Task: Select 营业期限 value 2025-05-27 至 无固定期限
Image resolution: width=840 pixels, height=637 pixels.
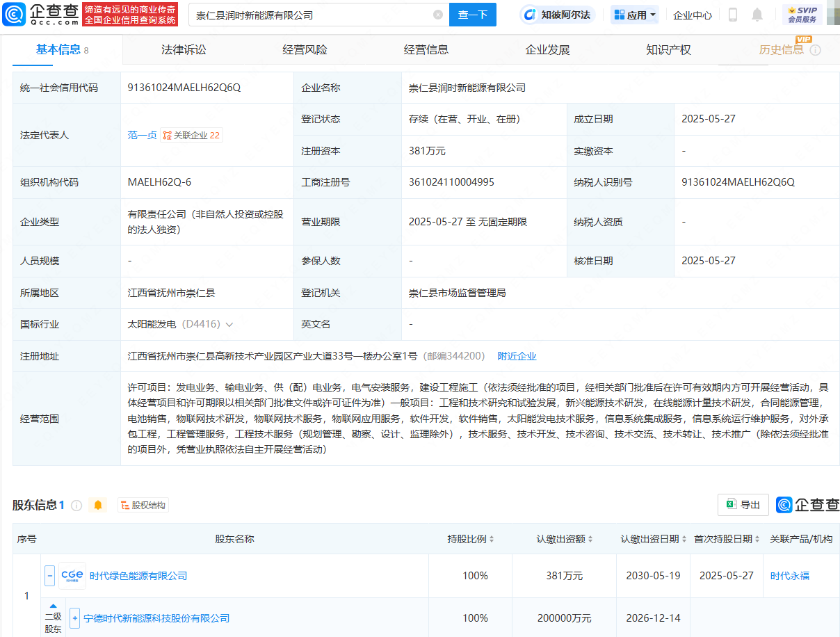Action: (x=468, y=222)
